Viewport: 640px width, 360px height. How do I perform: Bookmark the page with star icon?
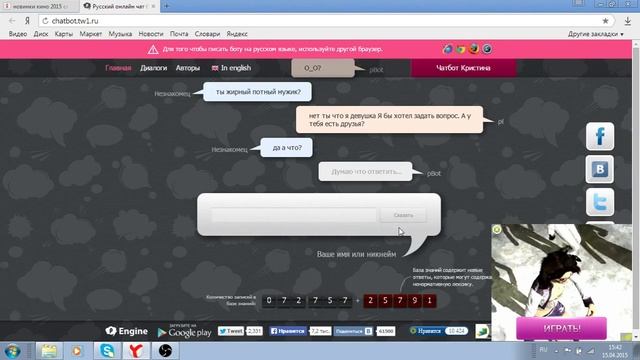605,21
